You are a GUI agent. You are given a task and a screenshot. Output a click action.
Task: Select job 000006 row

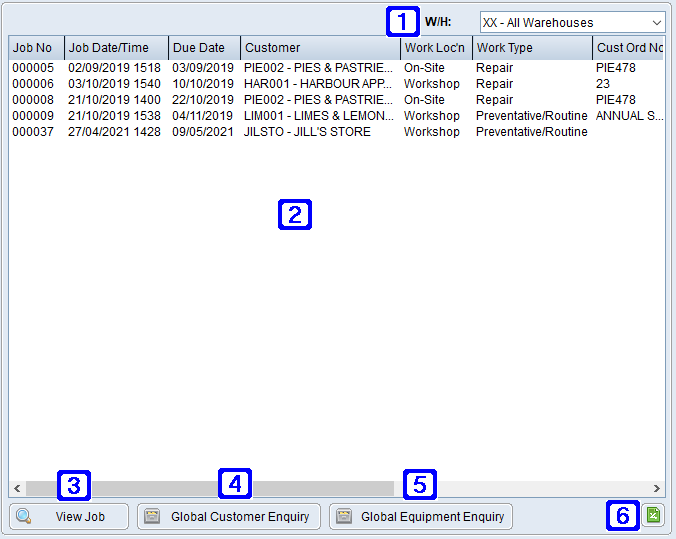tap(336, 84)
